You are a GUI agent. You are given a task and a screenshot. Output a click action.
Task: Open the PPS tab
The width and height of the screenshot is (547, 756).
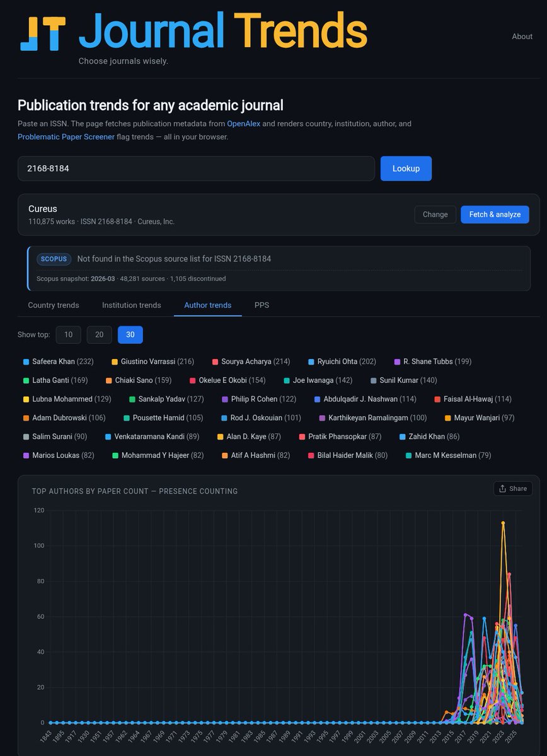(262, 305)
